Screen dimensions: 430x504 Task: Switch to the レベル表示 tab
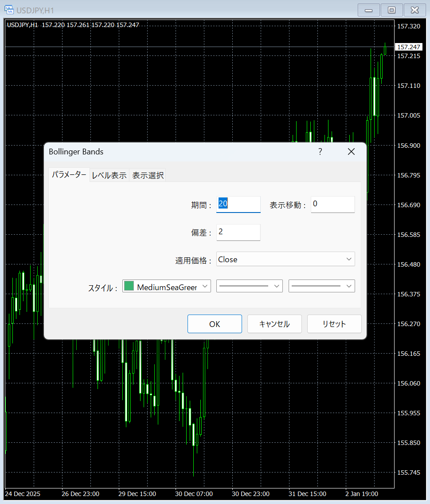point(109,175)
